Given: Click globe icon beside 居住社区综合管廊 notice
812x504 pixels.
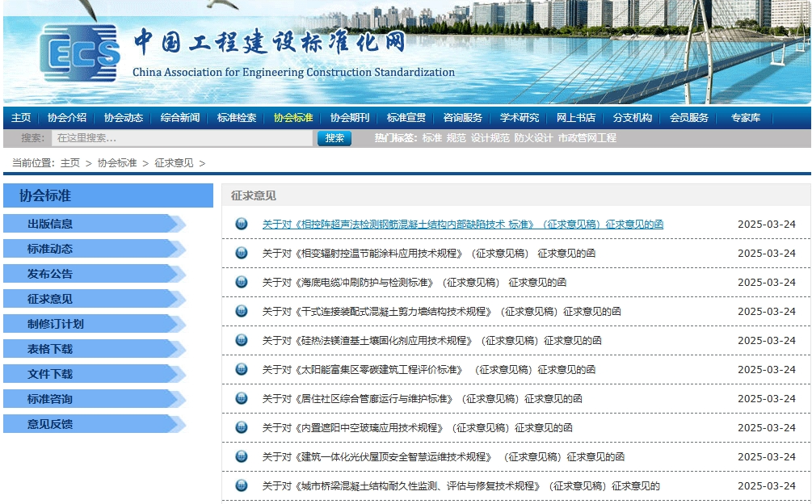Looking at the screenshot, I should [x=241, y=398].
